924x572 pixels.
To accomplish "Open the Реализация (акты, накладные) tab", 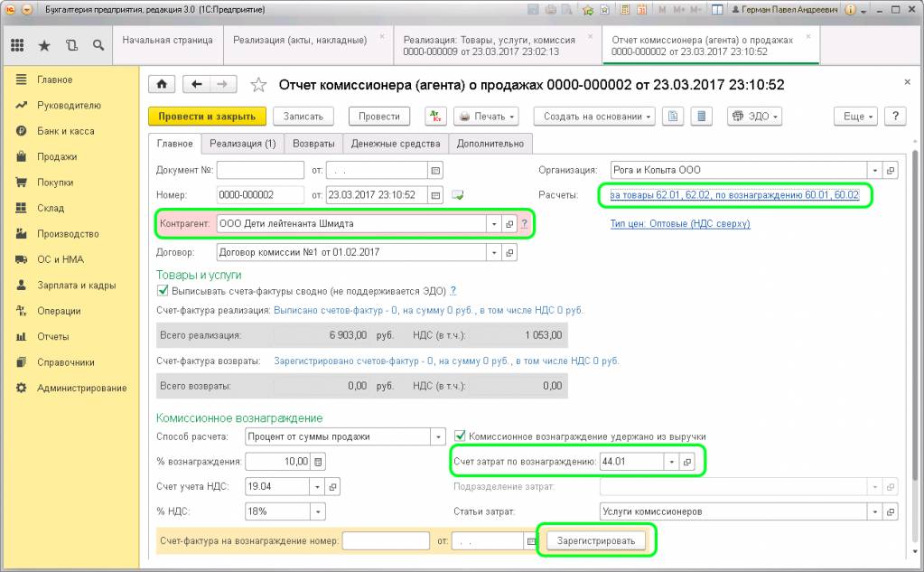I will pos(308,45).
